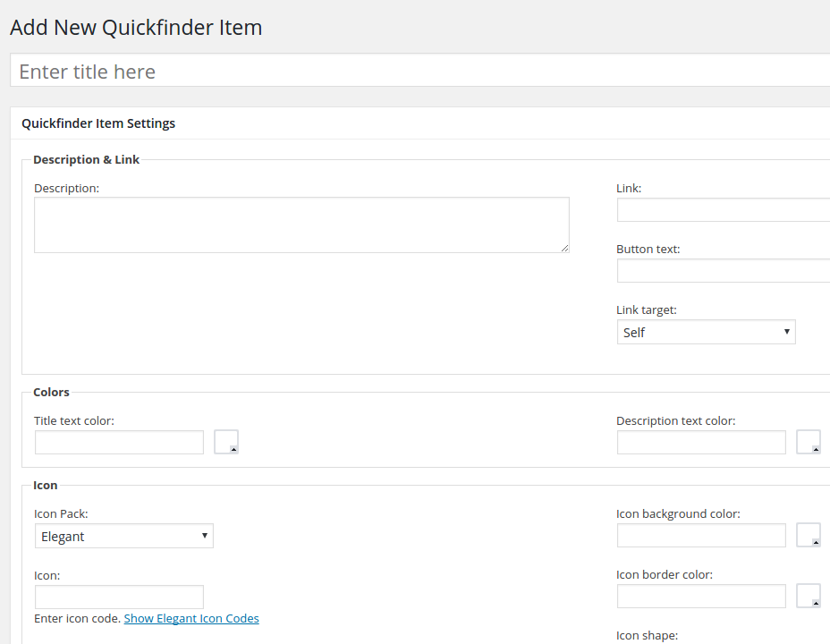The width and height of the screenshot is (830, 644).
Task: Click inside the Description text area
Action: (x=301, y=225)
